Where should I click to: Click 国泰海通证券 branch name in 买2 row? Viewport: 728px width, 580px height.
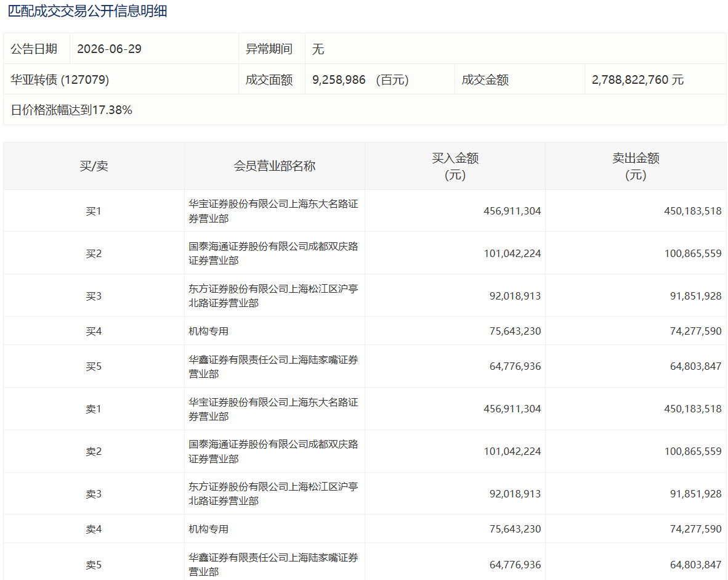pos(273,253)
